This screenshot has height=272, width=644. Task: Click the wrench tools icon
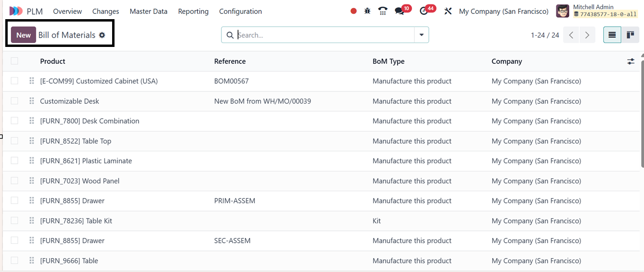pyautogui.click(x=448, y=11)
